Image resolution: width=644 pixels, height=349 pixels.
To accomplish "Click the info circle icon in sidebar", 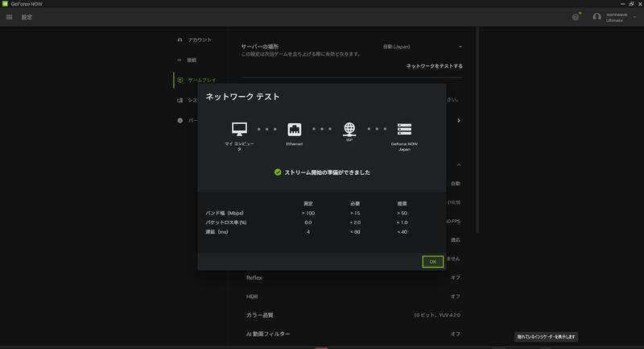I will (180, 120).
